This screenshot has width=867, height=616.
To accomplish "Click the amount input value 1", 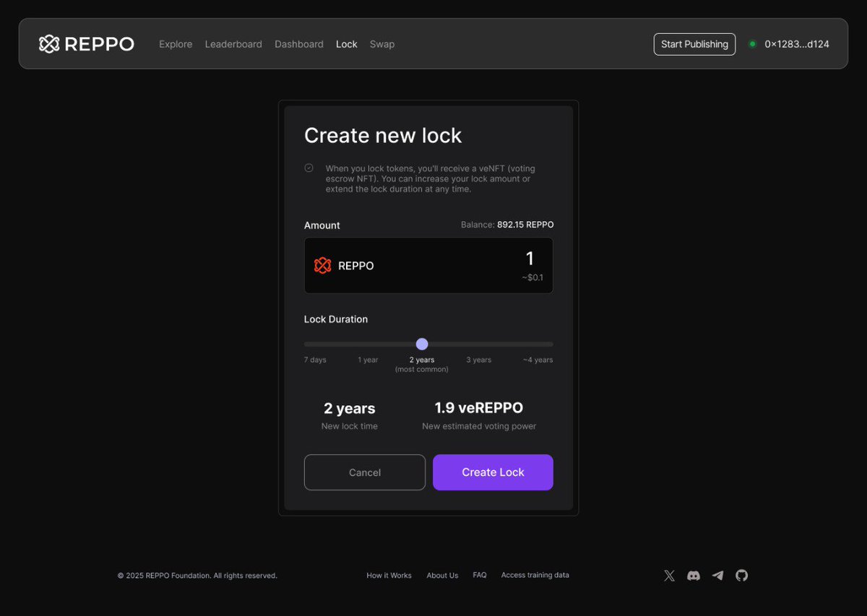I will tap(530, 259).
